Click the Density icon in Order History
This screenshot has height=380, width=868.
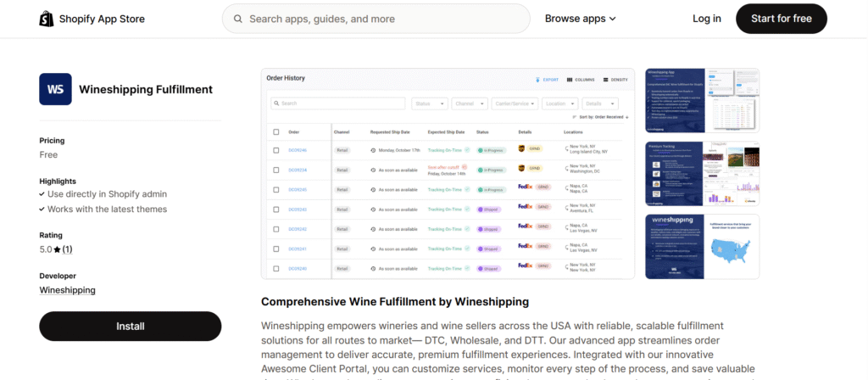[x=605, y=80]
